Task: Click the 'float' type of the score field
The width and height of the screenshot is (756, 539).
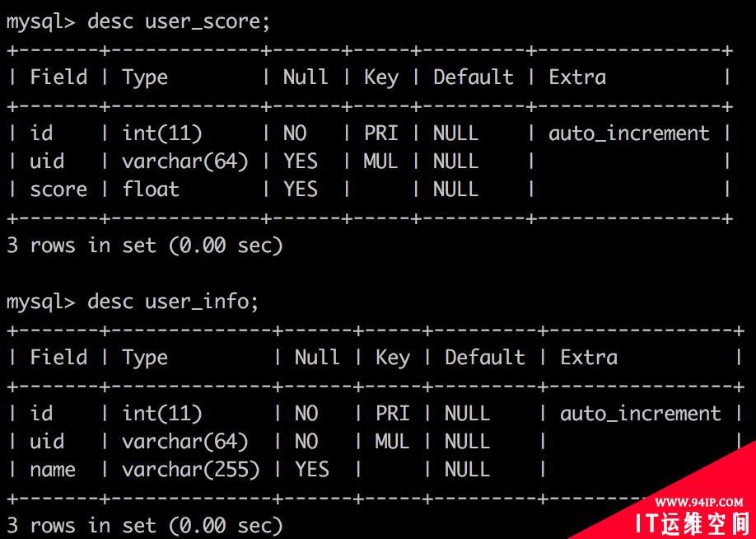Action: (151, 190)
